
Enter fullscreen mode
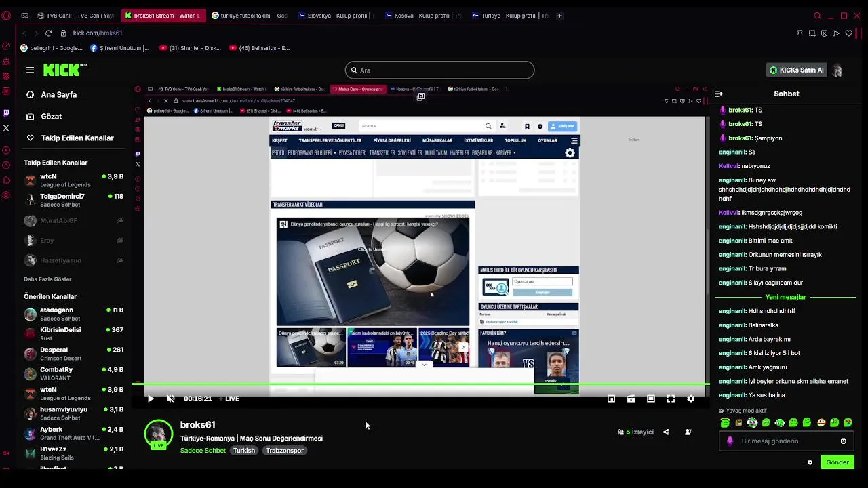tap(671, 399)
